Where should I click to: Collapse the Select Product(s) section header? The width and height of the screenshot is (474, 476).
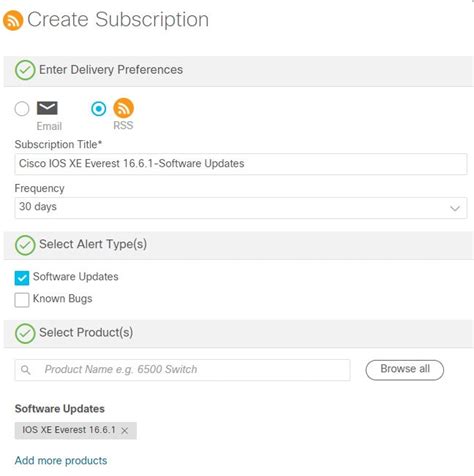[239, 334]
